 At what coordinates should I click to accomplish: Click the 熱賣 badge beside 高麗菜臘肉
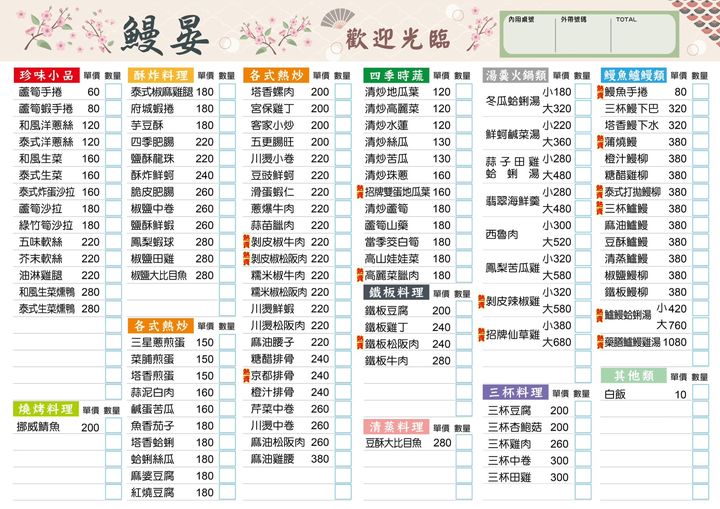[x=360, y=275]
